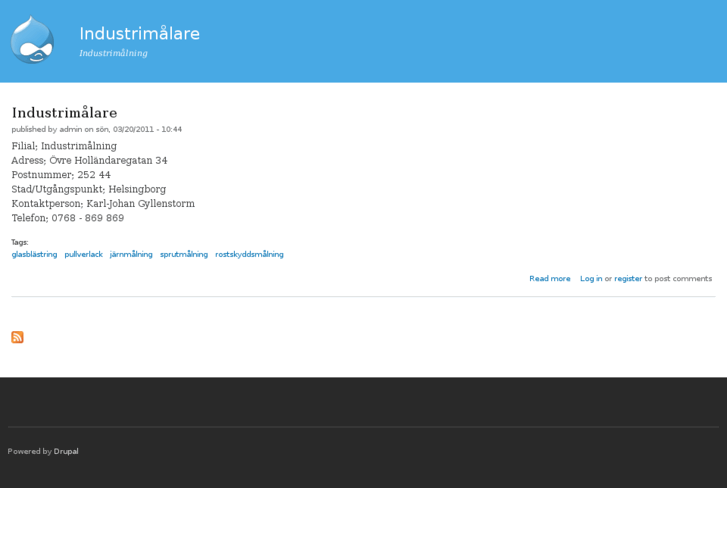Click the 'Tags:' label

[20, 242]
